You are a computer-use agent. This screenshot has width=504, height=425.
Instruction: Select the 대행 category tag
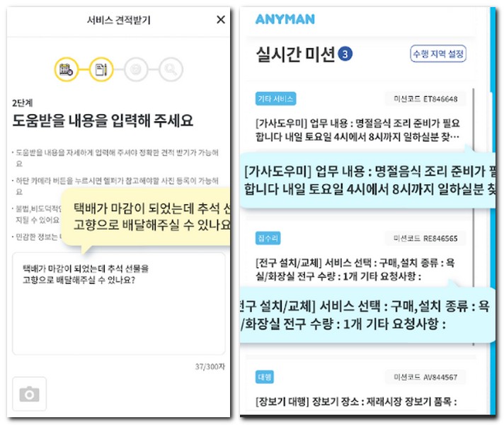click(x=265, y=377)
